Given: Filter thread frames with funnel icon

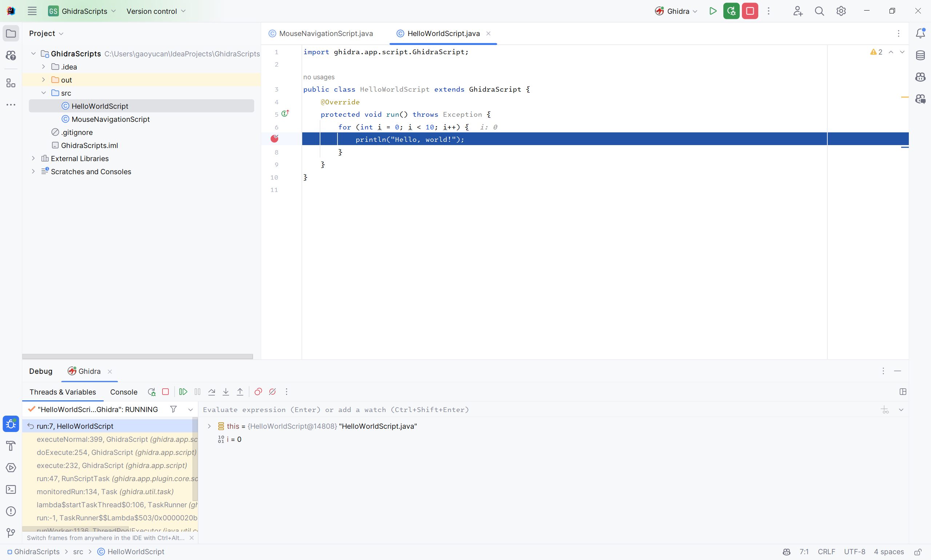Looking at the screenshot, I should click(173, 409).
